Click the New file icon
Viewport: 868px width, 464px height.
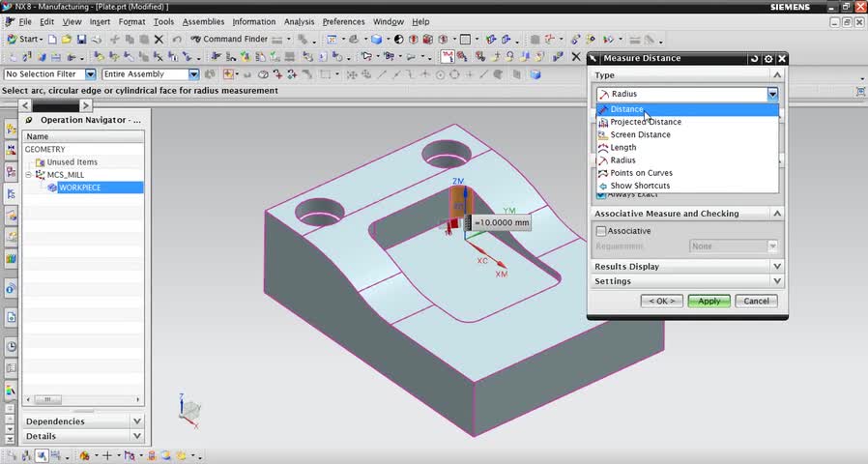pos(51,40)
